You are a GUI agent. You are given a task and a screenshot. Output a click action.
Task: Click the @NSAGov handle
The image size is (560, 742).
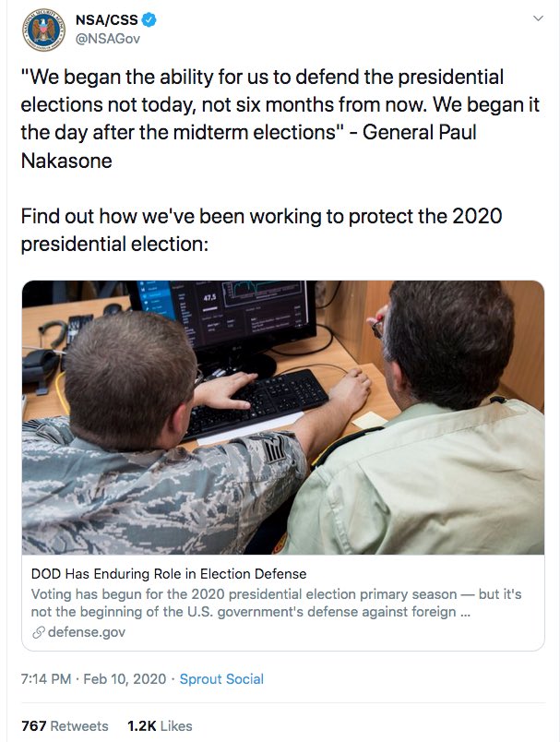[108, 40]
